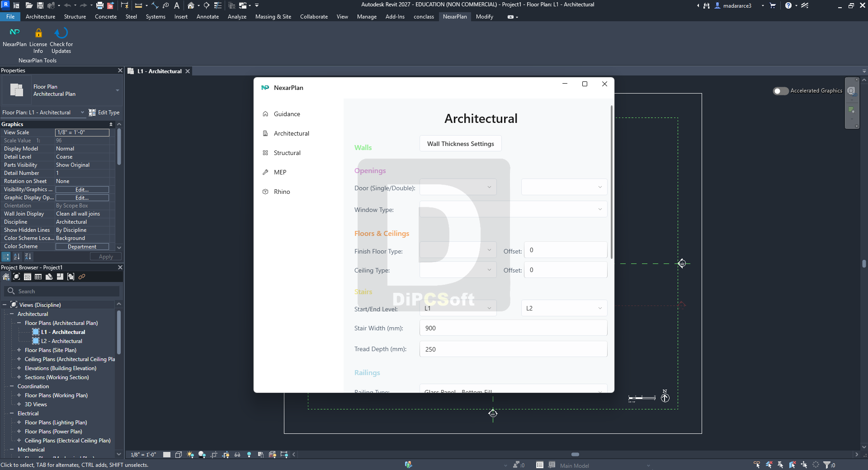Click the Autodesk App Store cart icon

(773, 5)
